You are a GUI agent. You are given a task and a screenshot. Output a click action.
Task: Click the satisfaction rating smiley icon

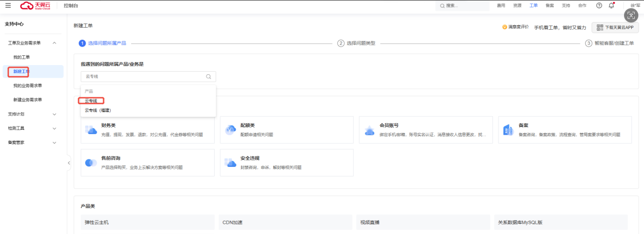point(505,27)
